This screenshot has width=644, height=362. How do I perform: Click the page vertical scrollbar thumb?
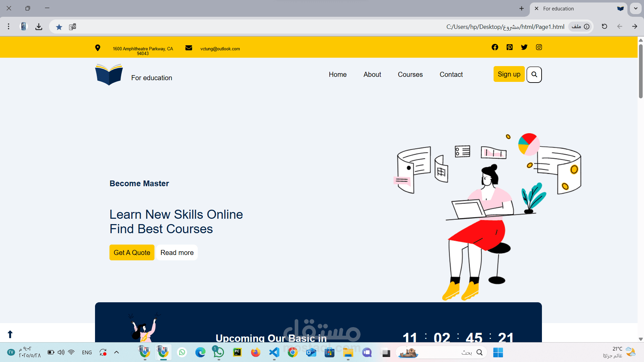point(641,71)
